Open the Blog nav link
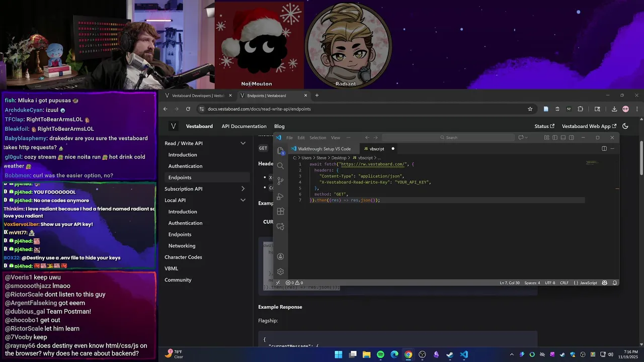644x362 pixels. [279, 126]
